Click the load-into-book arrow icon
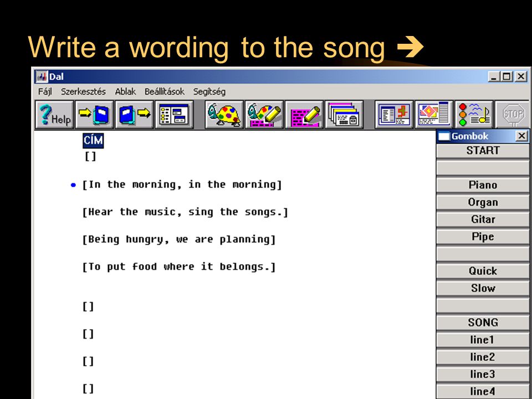The image size is (532, 399). click(x=94, y=115)
